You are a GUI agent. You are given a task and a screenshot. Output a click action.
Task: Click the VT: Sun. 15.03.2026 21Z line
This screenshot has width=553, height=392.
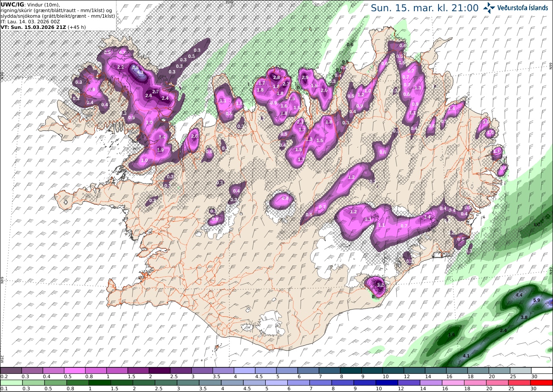click(43, 27)
